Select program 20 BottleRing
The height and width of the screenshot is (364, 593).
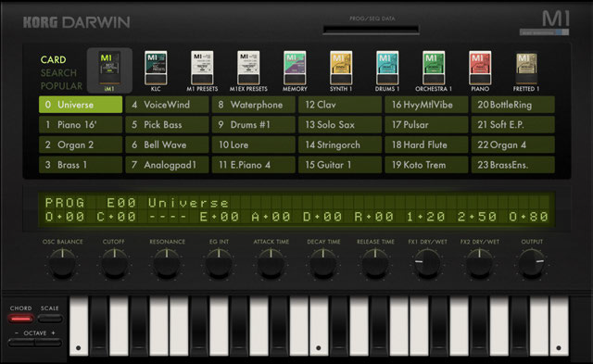pyautogui.click(x=513, y=105)
